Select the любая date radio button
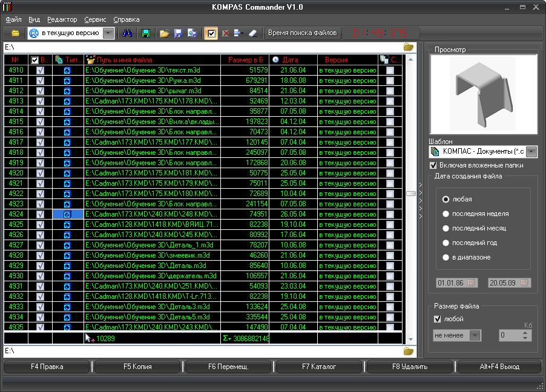The width and height of the screenshot is (546, 392). coord(446,200)
